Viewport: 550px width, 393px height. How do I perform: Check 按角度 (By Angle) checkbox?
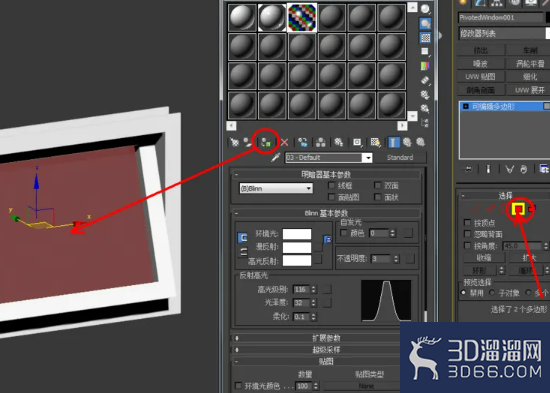(x=467, y=246)
